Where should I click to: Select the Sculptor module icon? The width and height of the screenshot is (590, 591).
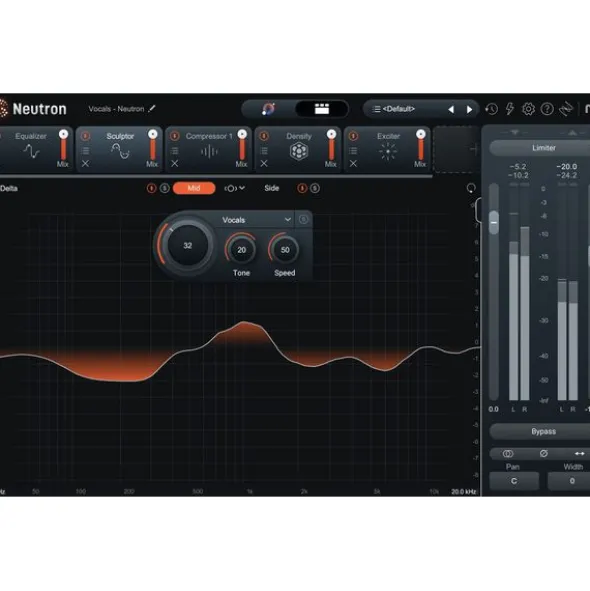click(x=120, y=152)
